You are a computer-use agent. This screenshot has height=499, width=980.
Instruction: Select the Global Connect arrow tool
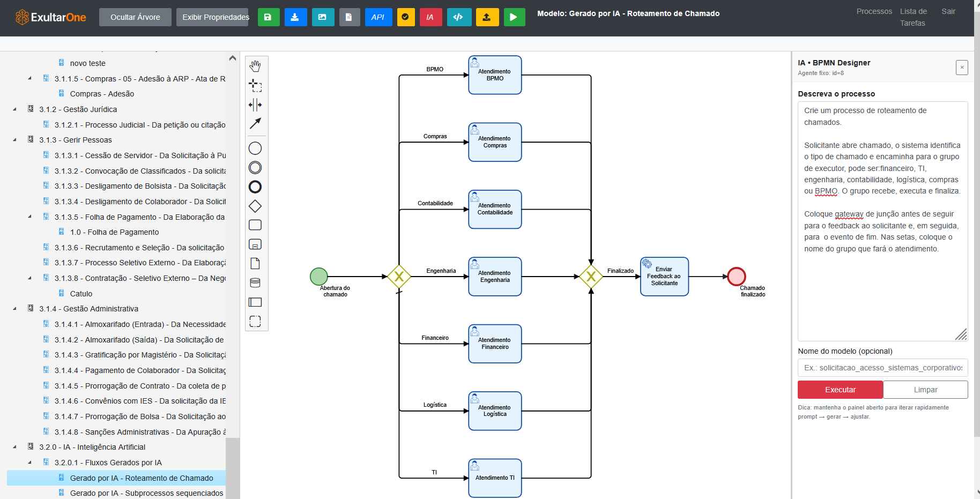coord(256,124)
